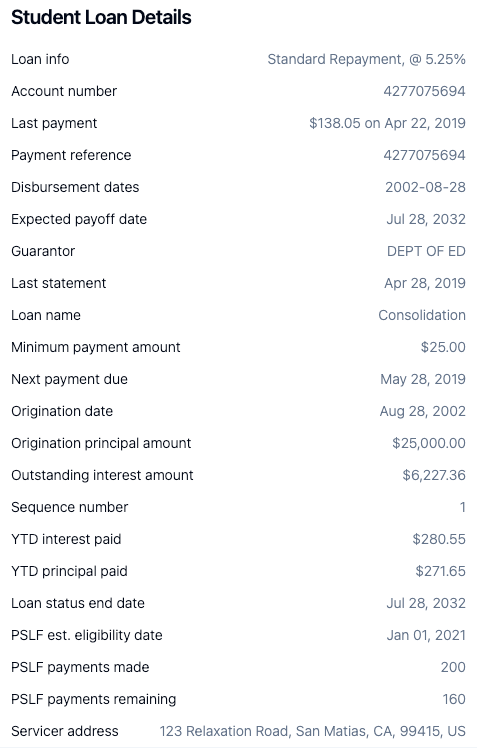Select next payment due May 28, 2019

(x=423, y=379)
